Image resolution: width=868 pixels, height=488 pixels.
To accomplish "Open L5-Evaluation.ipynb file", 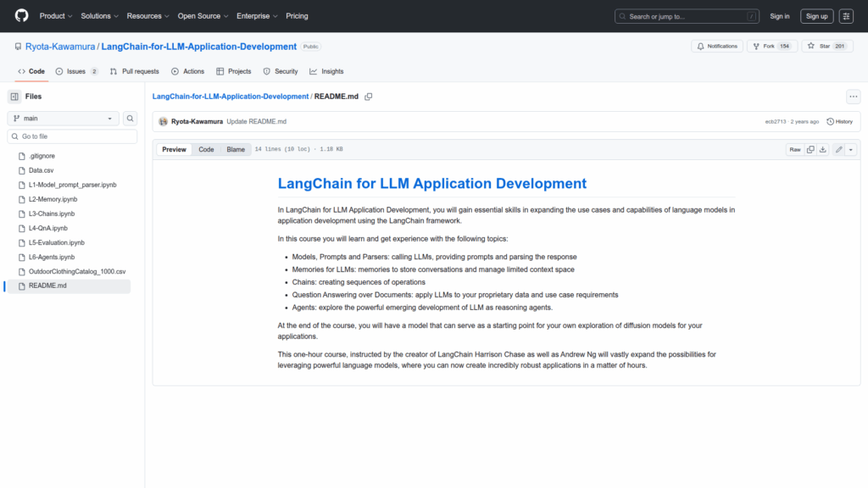I will 57,242.
